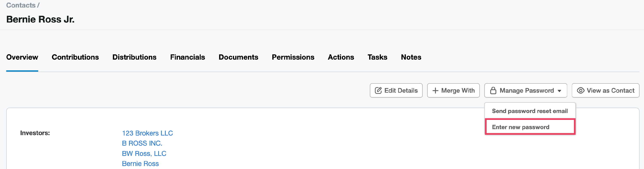This screenshot has height=169, width=644.
Task: Expand the Manage Password dropdown arrow
Action: [x=559, y=91]
